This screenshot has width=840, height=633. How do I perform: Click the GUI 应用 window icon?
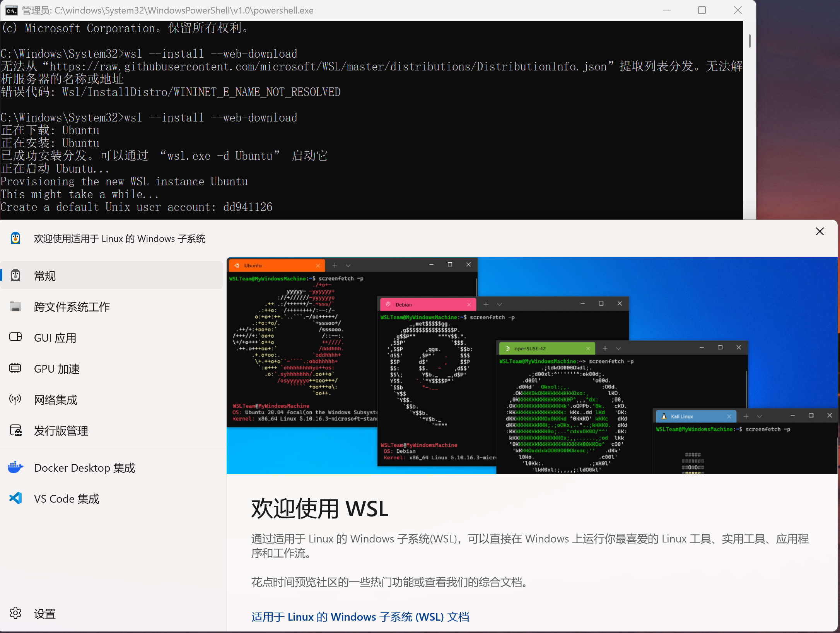point(15,337)
